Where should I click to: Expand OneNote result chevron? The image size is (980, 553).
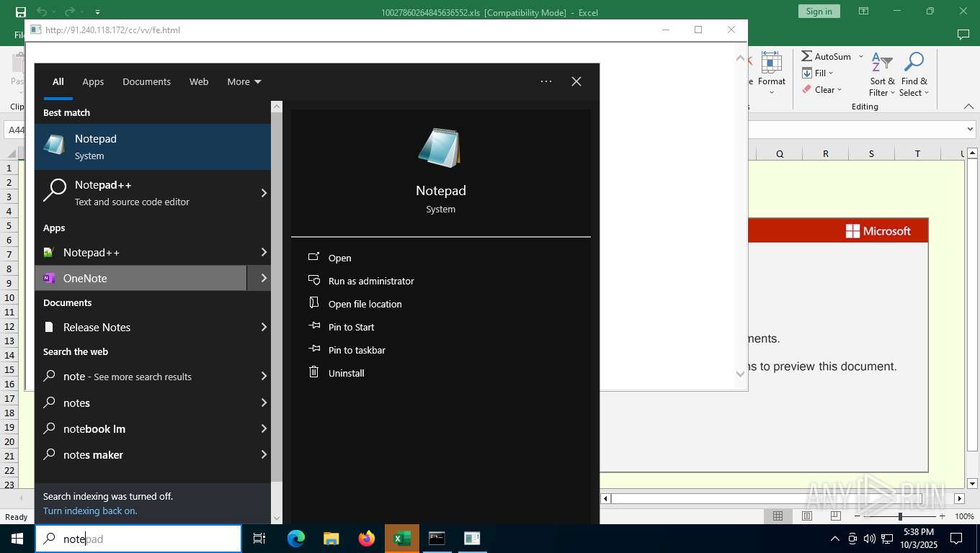tap(264, 278)
